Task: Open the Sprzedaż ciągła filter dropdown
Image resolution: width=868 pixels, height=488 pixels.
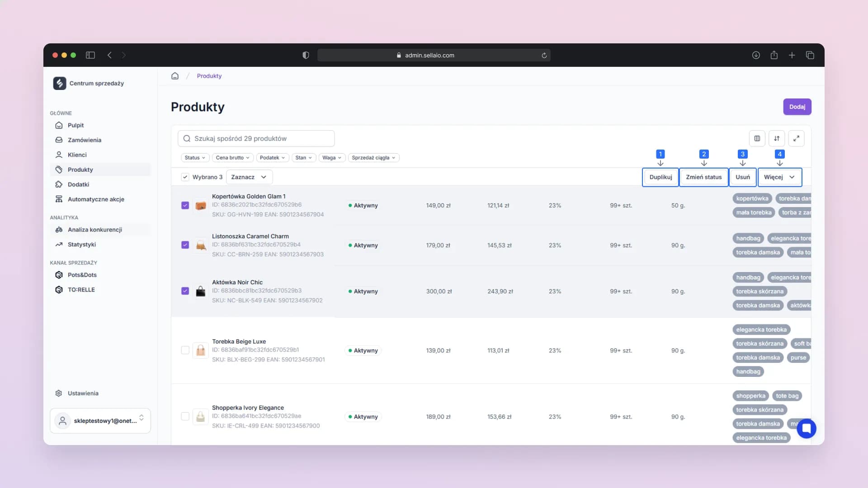Action: pyautogui.click(x=373, y=158)
